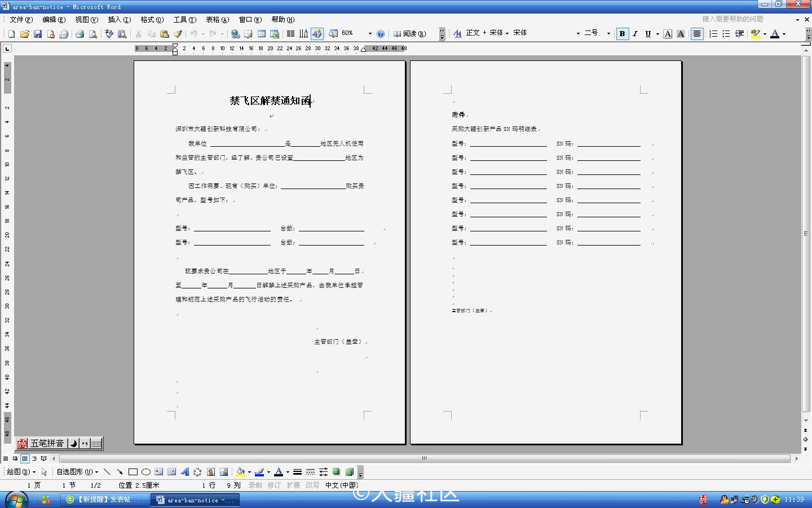812x508 pixels.
Task: Click the 阅读 reading layout button
Action: [410, 34]
